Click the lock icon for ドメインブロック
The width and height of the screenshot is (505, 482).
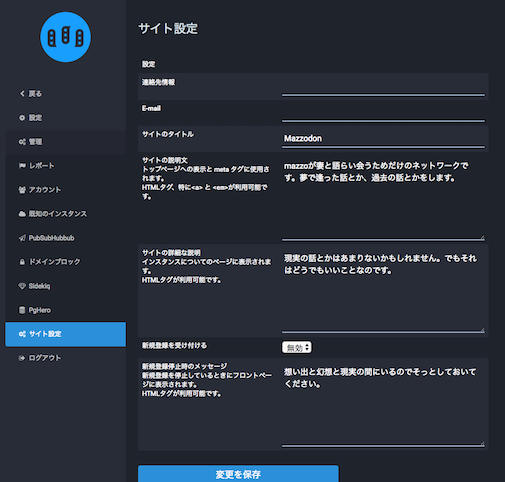click(x=22, y=262)
